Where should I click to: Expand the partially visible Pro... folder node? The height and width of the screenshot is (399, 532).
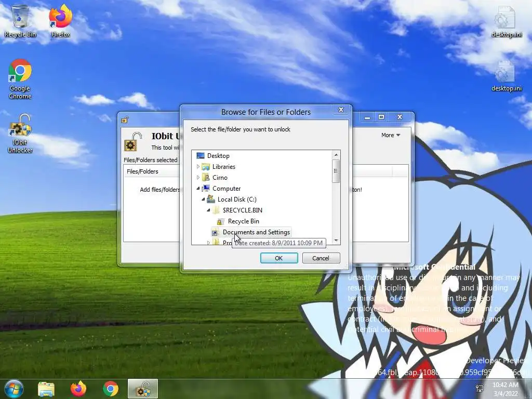pyautogui.click(x=209, y=242)
